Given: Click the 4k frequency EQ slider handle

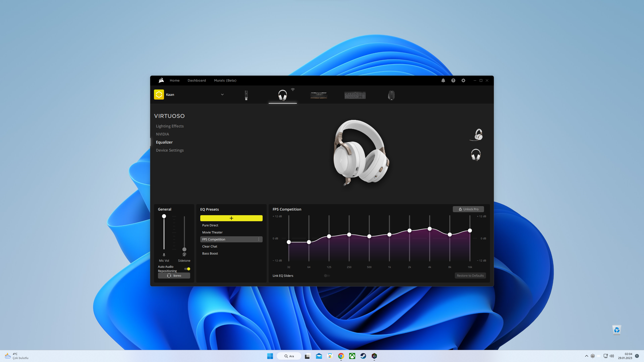Looking at the screenshot, I should point(430,229).
